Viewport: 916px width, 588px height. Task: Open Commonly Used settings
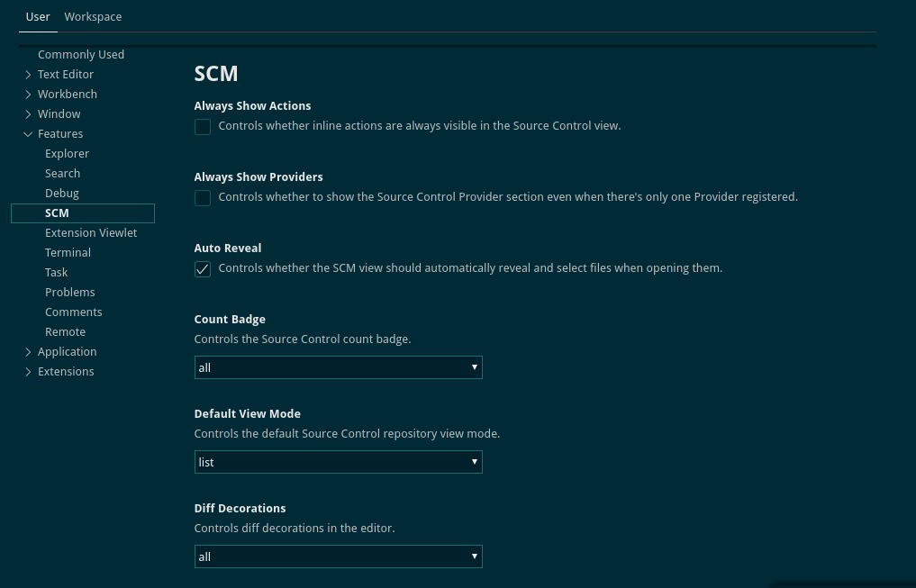click(81, 54)
